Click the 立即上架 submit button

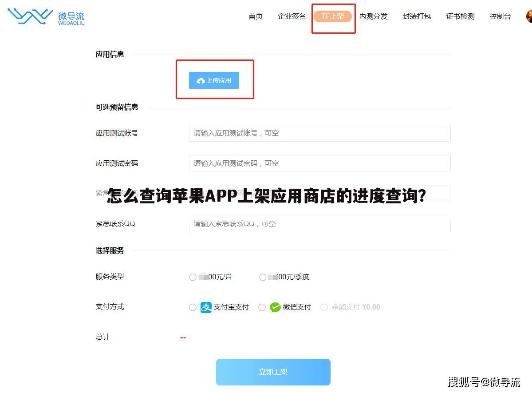(x=273, y=372)
